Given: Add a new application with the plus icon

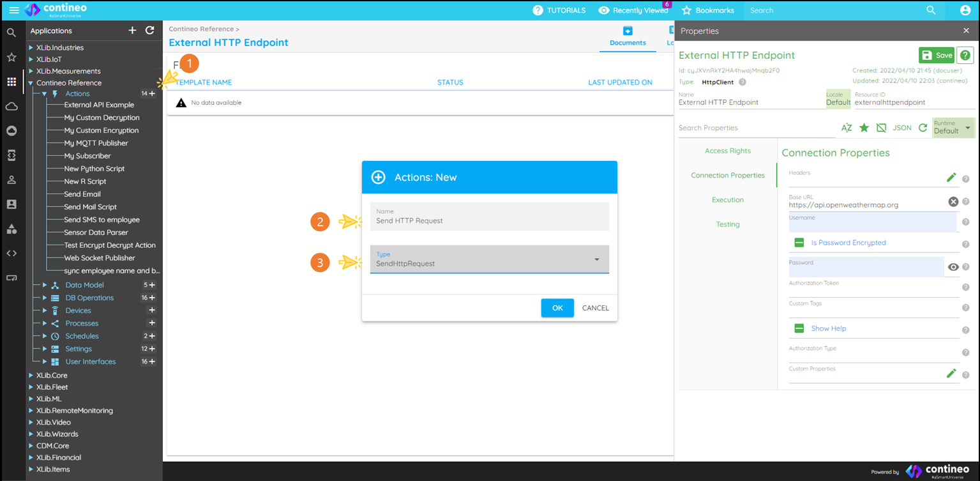Looking at the screenshot, I should click(132, 30).
